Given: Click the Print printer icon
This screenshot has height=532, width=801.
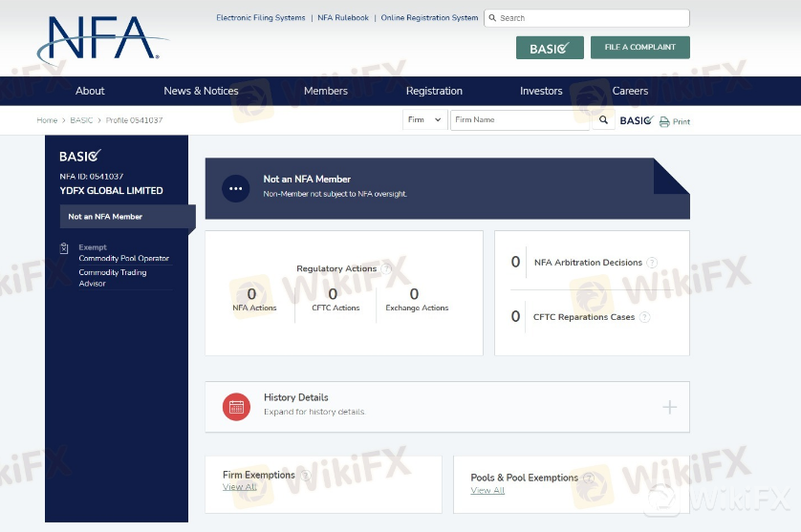Looking at the screenshot, I should pyautogui.click(x=664, y=121).
